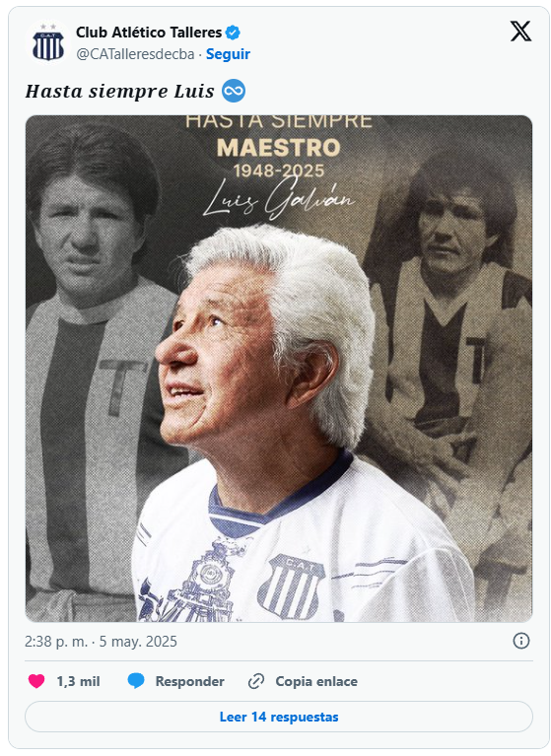Click the tweet text Hasta siempre Luis
The image size is (551, 756).
coord(119,91)
